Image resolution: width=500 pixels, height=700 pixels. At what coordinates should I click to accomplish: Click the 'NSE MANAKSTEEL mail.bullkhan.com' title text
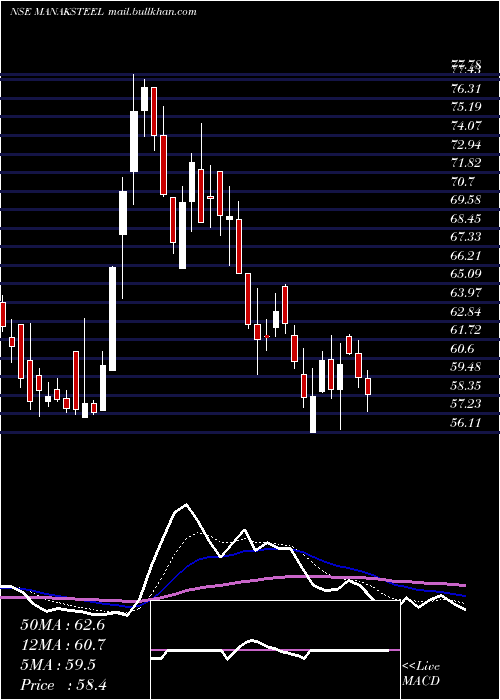click(x=103, y=12)
